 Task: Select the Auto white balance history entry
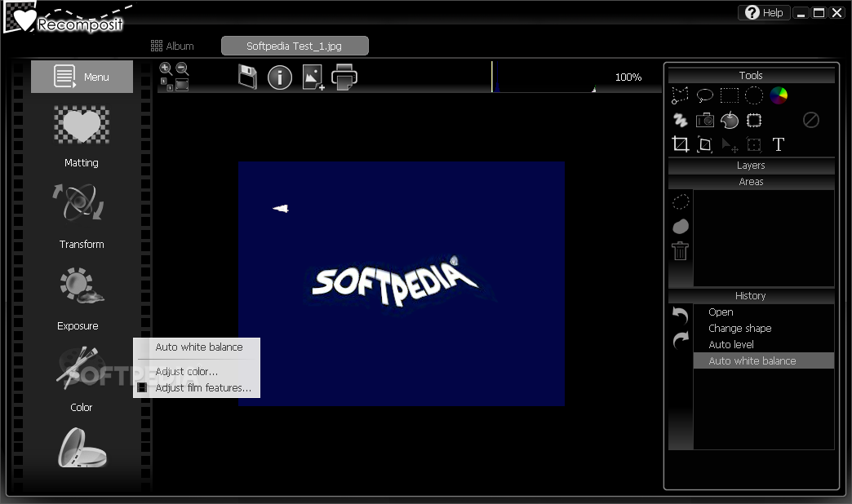[x=763, y=361]
